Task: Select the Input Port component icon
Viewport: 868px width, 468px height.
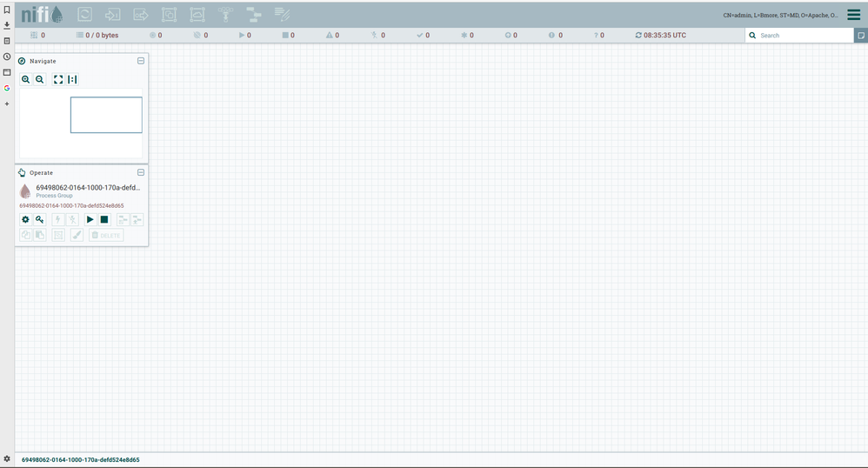Action: (113, 15)
